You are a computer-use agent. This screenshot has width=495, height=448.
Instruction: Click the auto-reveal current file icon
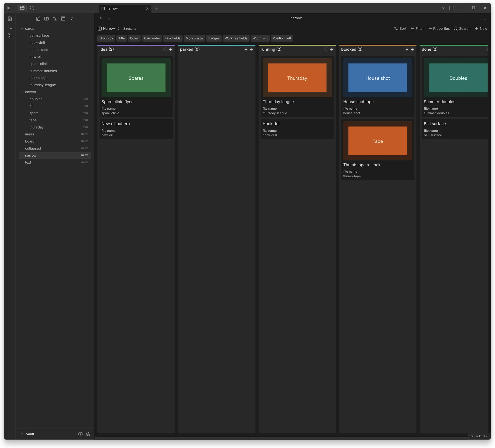[x=63, y=19]
